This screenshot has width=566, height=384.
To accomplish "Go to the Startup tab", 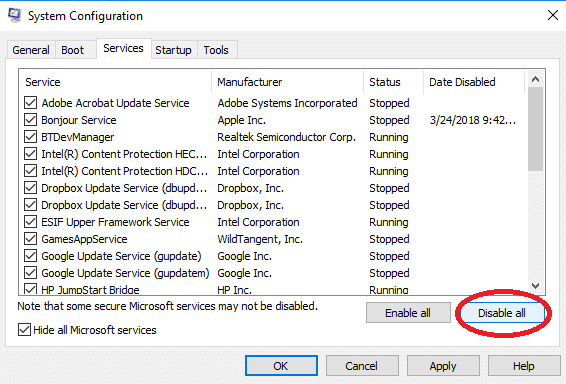I will [174, 50].
